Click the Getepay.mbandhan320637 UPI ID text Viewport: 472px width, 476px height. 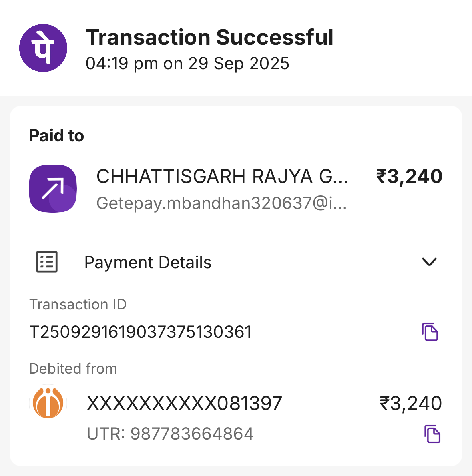[x=221, y=203]
